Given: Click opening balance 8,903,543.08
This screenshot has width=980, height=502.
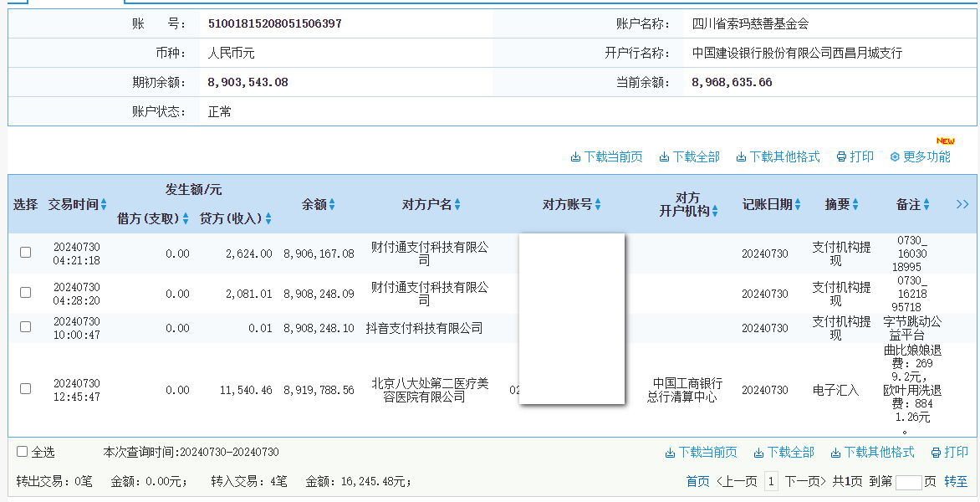Looking at the screenshot, I should point(248,82).
